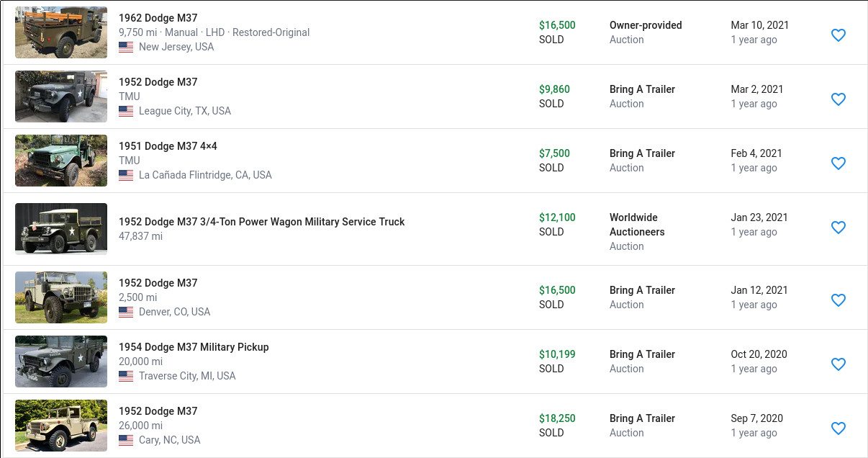Click the US flag icon beside New Jersey, USA
Viewport: 868px width, 458px height.
126,47
